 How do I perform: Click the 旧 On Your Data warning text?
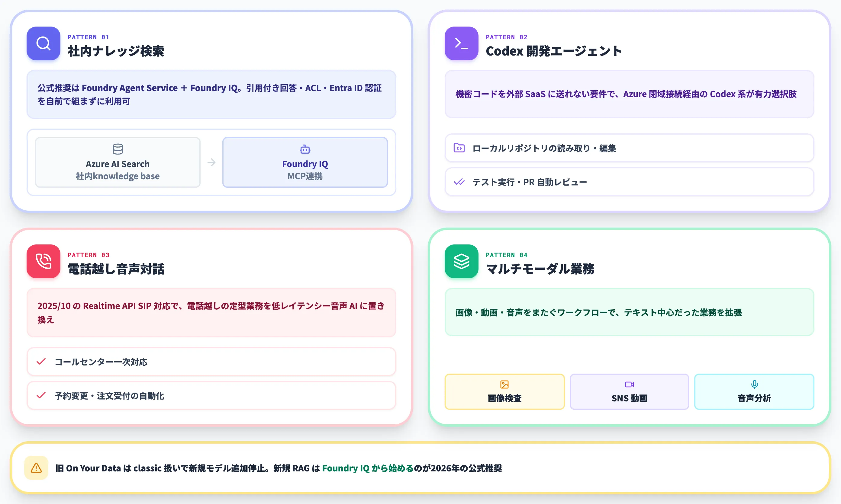click(279, 468)
